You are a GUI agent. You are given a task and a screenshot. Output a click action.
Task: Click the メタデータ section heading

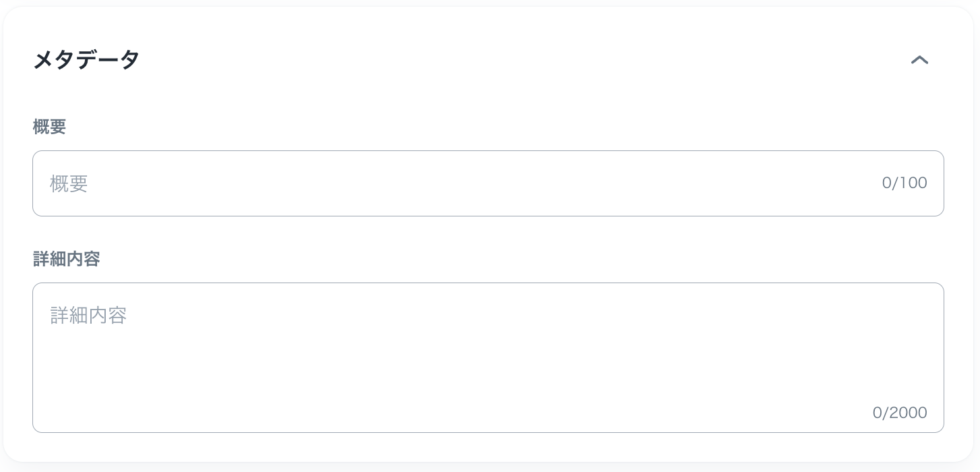pos(86,59)
